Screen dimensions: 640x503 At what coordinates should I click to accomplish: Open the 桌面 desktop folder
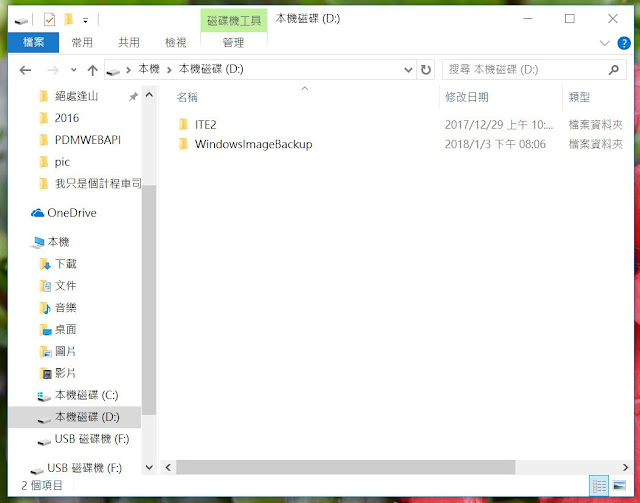65,329
